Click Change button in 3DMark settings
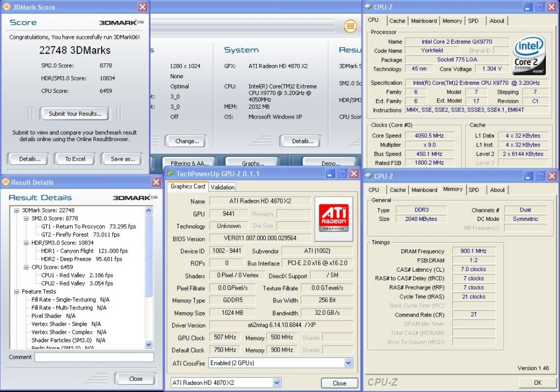Screen dimensions: 560x392 [187, 141]
